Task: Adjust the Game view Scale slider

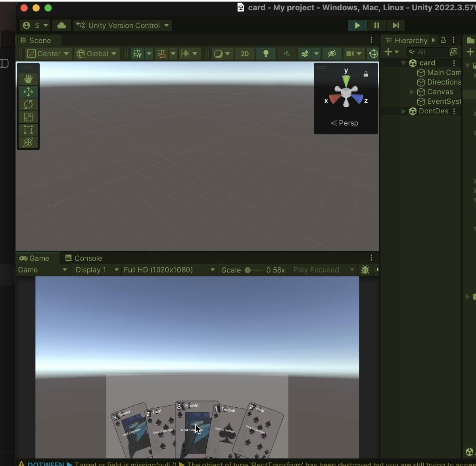Action: click(248, 270)
